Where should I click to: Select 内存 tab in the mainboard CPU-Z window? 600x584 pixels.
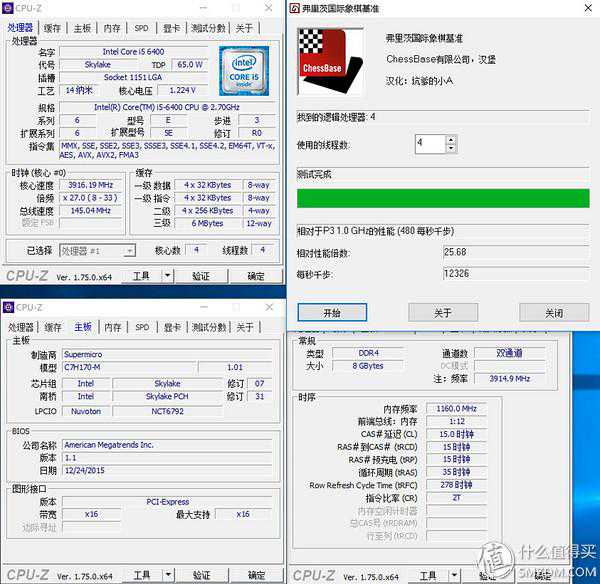[x=112, y=327]
